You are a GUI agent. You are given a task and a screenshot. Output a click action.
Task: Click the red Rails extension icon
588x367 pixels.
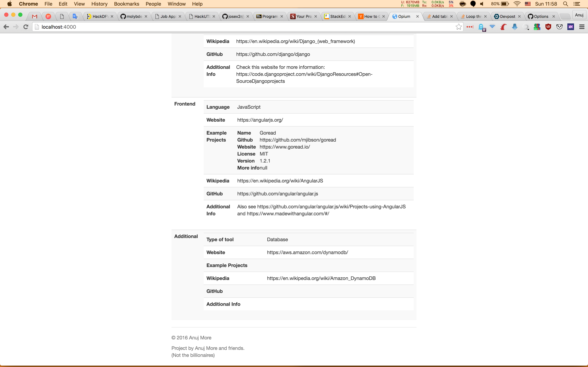coord(503,27)
